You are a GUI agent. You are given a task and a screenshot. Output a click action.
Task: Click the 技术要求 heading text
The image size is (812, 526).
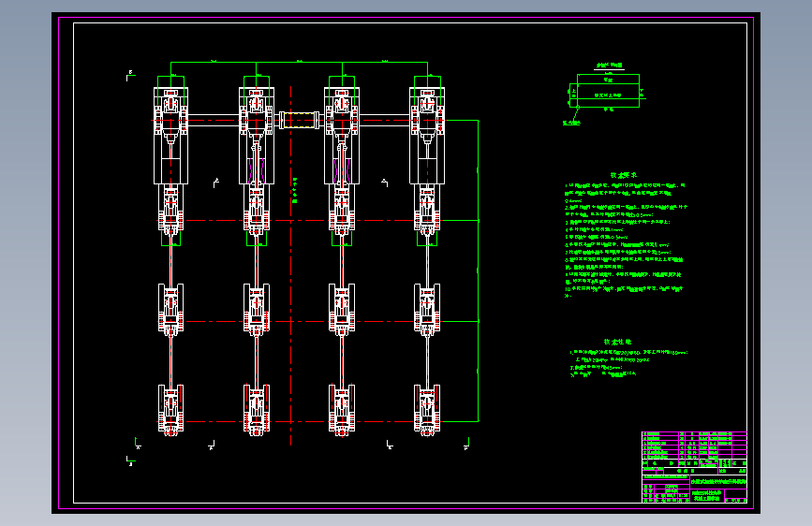tap(624, 176)
